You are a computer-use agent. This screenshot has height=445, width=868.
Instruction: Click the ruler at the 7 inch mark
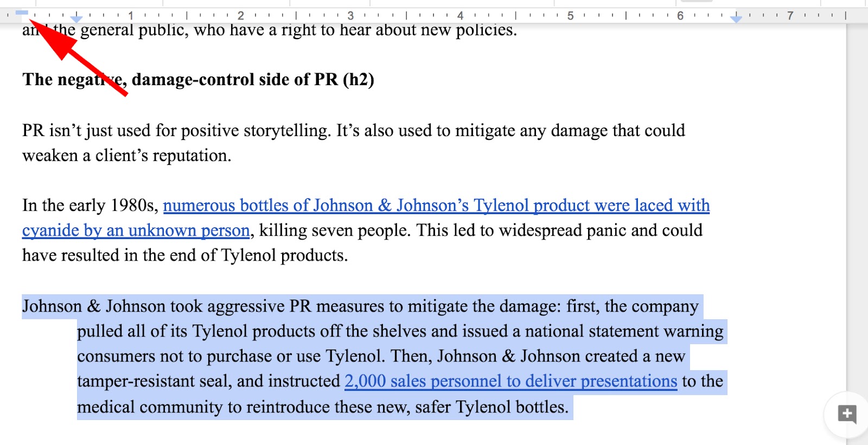[790, 16]
